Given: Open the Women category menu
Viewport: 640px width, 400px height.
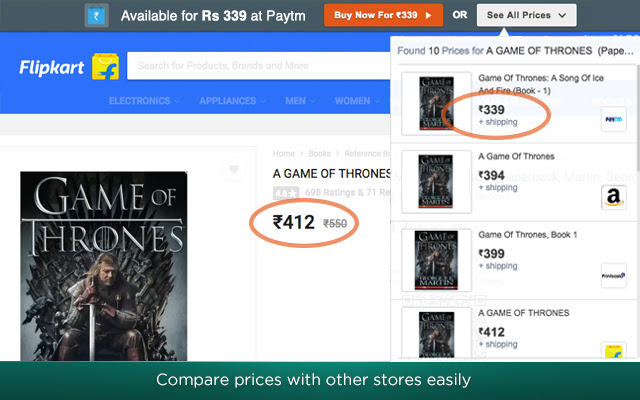Looking at the screenshot, I should (x=357, y=101).
